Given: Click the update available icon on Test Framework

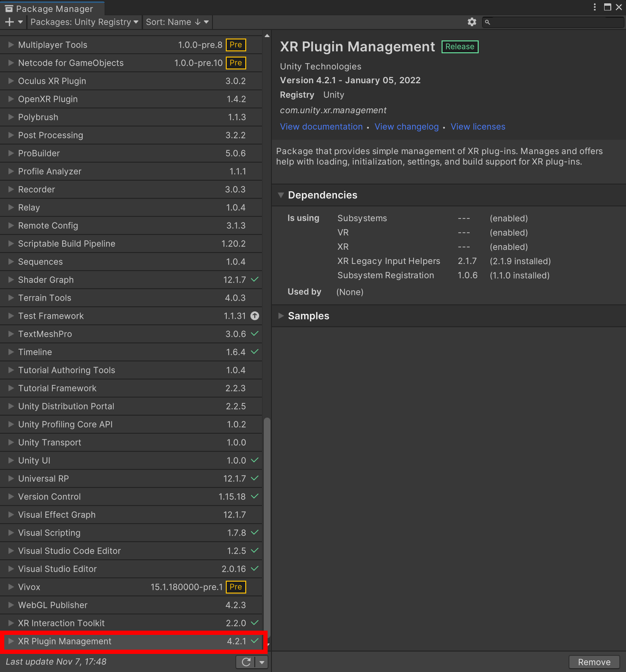Looking at the screenshot, I should (x=255, y=316).
